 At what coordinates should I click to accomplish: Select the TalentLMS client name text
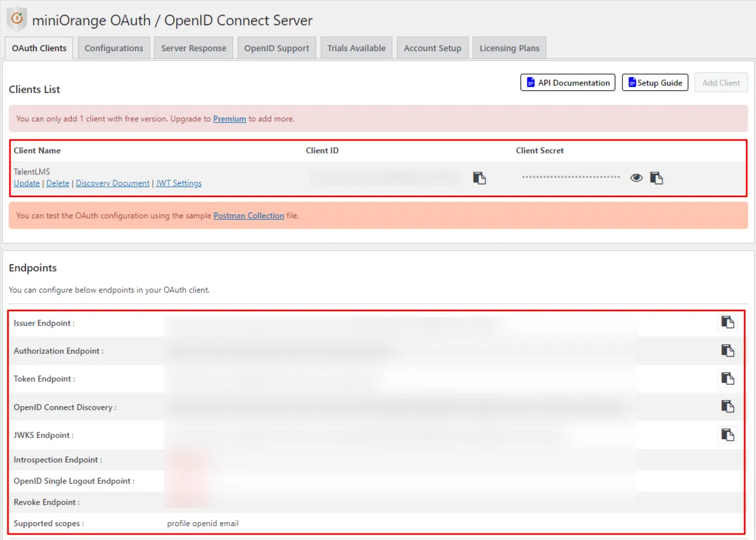tap(32, 172)
